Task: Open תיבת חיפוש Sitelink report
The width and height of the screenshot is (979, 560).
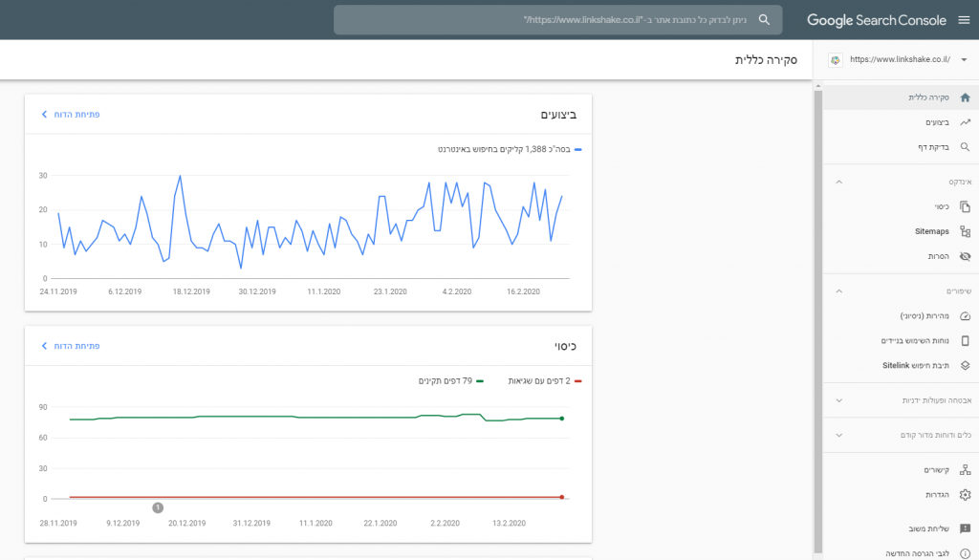Action: pos(901,366)
